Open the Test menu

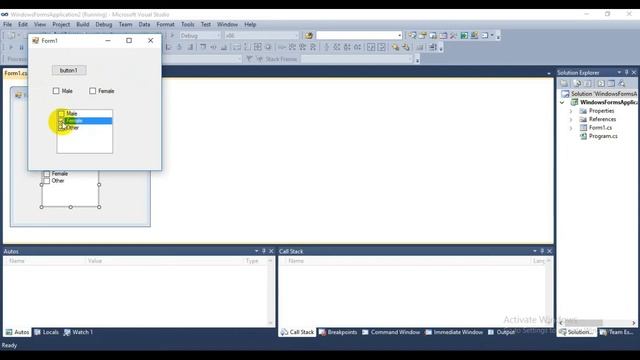pos(206,24)
